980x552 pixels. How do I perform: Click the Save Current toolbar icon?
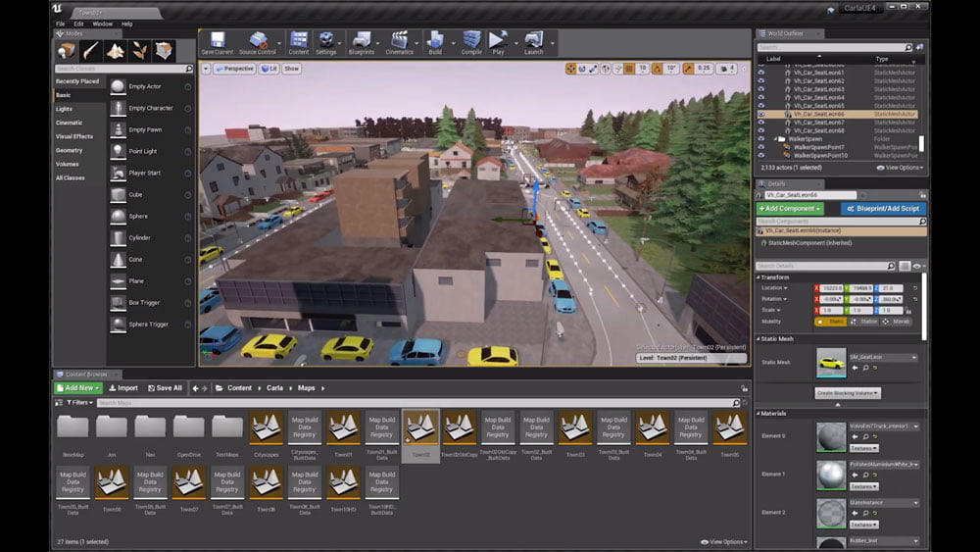(217, 41)
